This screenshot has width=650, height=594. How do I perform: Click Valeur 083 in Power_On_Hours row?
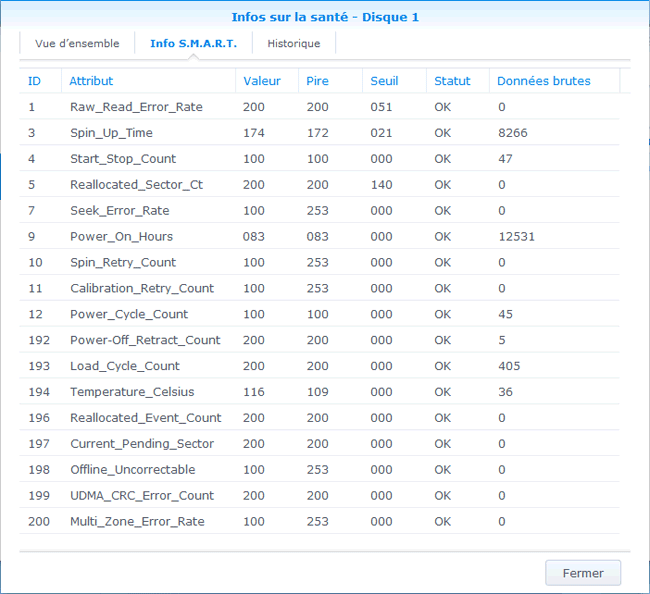pos(254,236)
